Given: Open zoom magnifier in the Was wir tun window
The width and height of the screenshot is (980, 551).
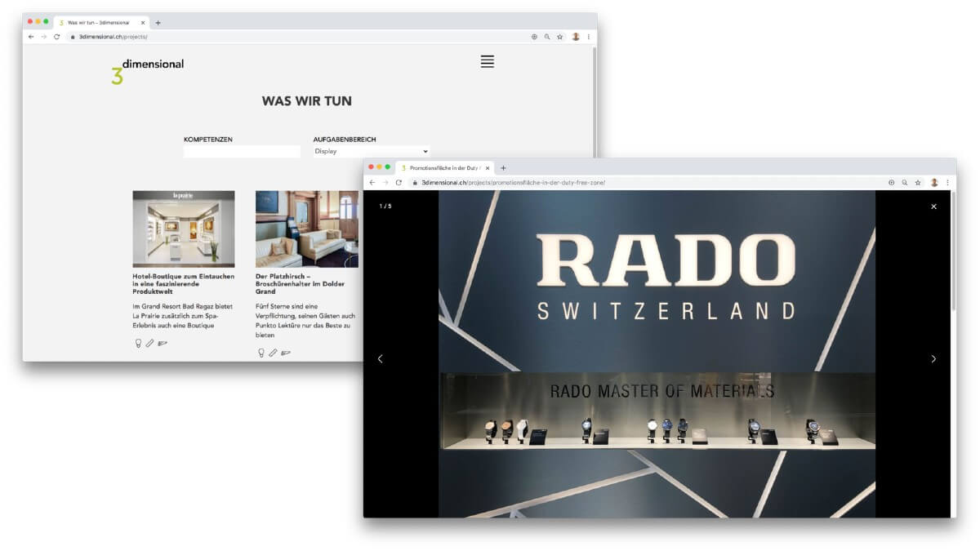Looking at the screenshot, I should click(547, 37).
